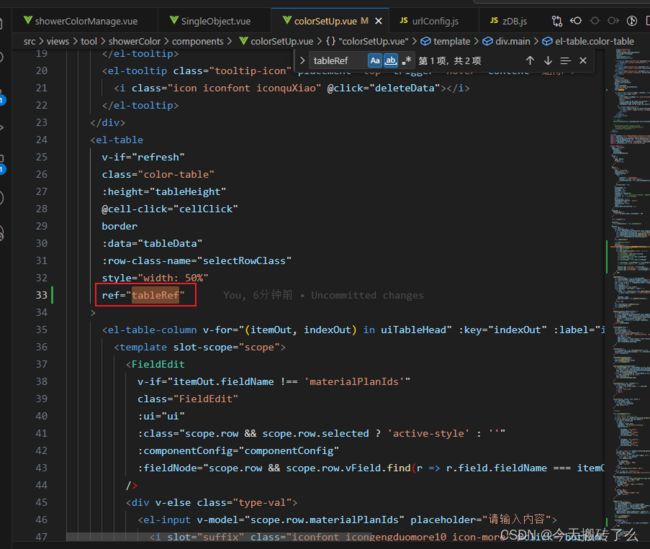Click the </div> closing tag on line 23

tap(107, 123)
